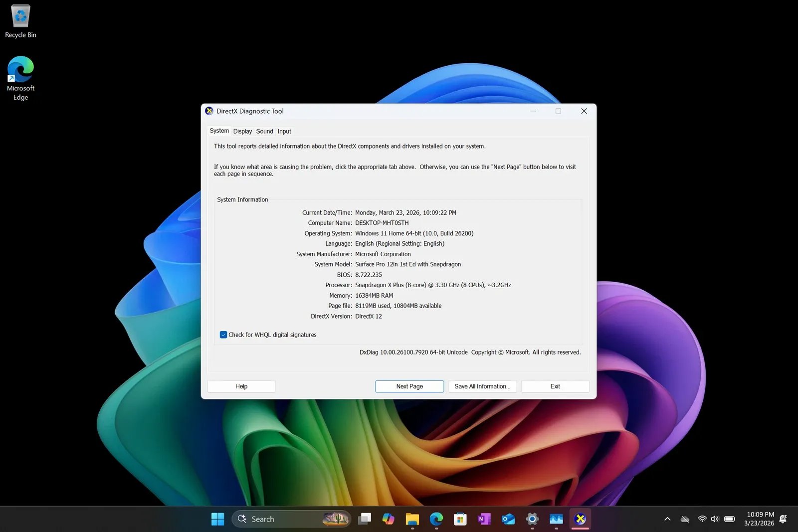Click the Next Page button
The height and width of the screenshot is (532, 798).
pos(409,386)
